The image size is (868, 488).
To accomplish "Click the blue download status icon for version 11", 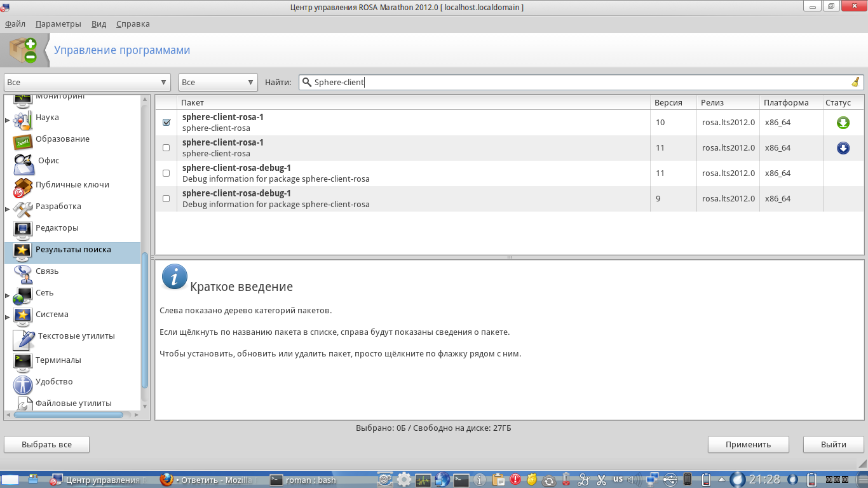I will 843,148.
